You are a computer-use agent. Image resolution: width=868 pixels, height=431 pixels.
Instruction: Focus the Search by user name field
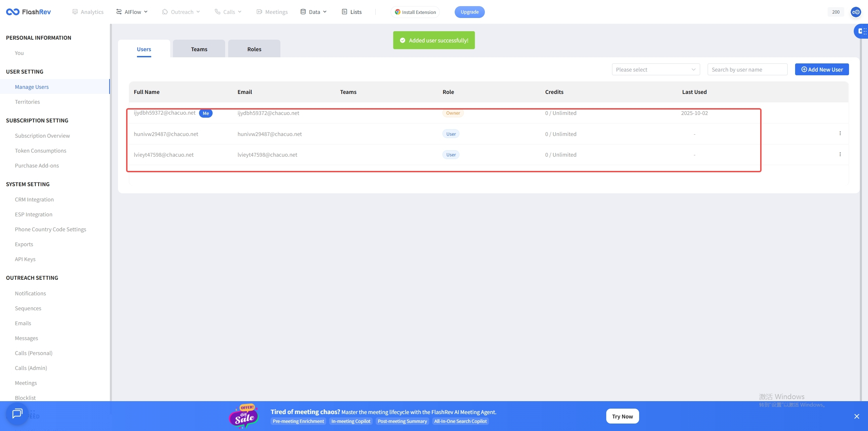tap(747, 70)
